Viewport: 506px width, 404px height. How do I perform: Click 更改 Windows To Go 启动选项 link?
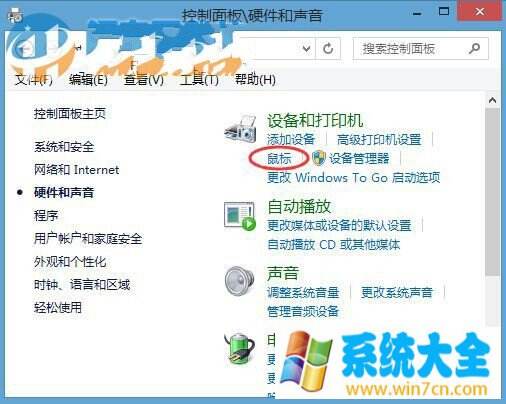[353, 177]
